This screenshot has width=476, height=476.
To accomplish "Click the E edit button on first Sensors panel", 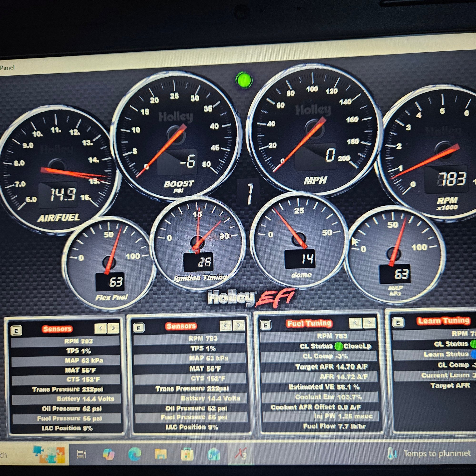I will coord(16,331).
